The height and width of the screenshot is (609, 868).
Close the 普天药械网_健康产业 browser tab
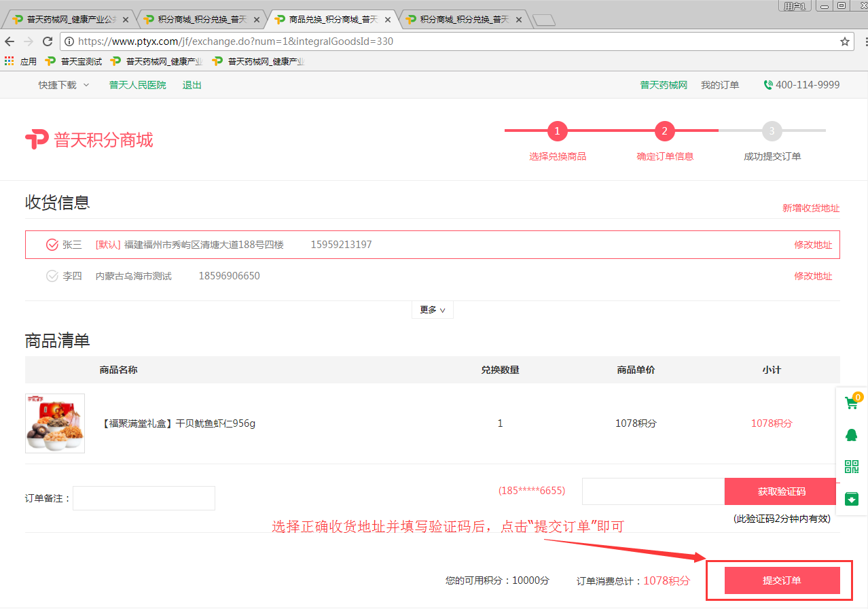126,20
